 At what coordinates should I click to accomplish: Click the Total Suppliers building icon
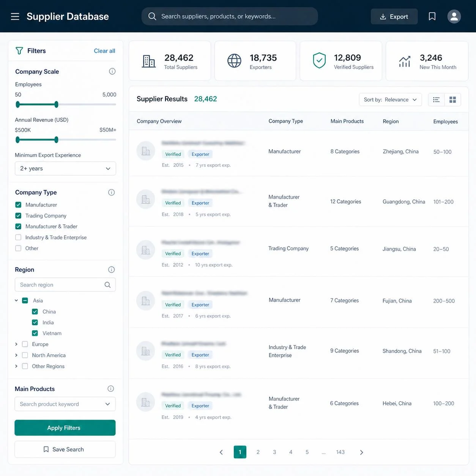(148, 61)
